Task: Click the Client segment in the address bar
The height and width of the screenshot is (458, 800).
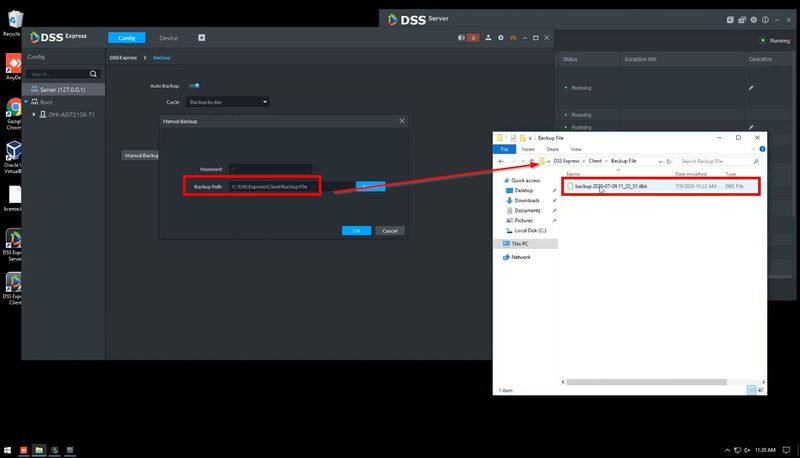Action: pos(595,161)
